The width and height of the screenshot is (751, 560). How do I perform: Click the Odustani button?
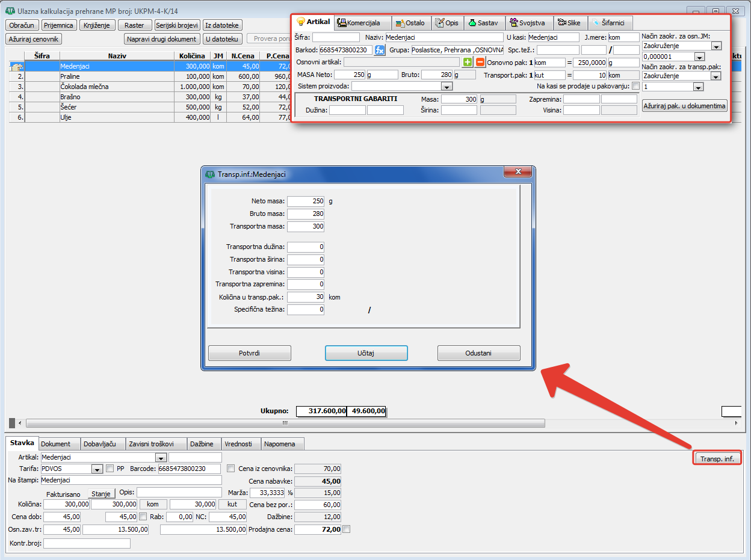479,353
